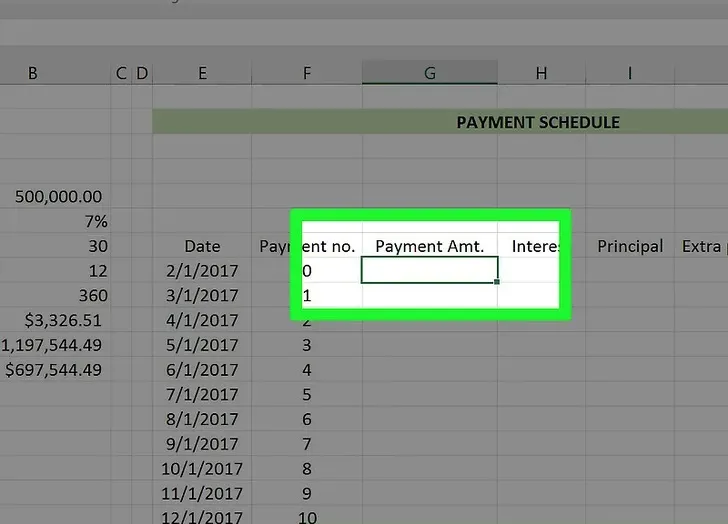
Task: Click payment number 4 cell
Action: pyautogui.click(x=307, y=369)
